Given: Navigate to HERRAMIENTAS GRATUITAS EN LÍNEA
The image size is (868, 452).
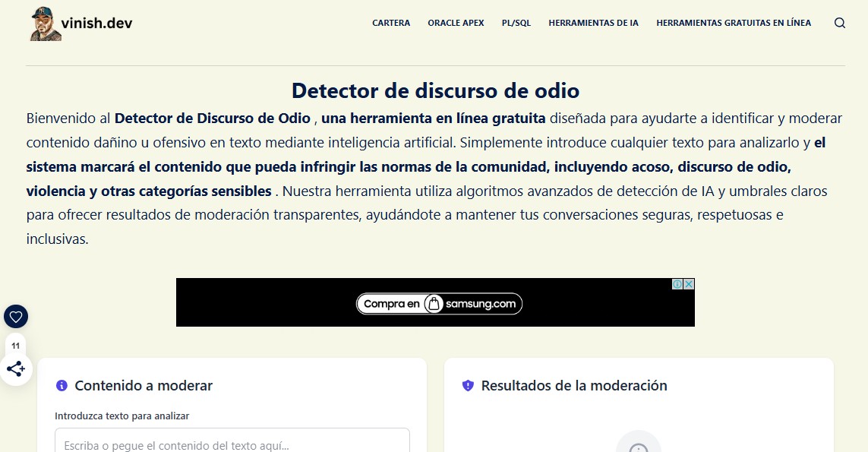Looking at the screenshot, I should (x=734, y=23).
